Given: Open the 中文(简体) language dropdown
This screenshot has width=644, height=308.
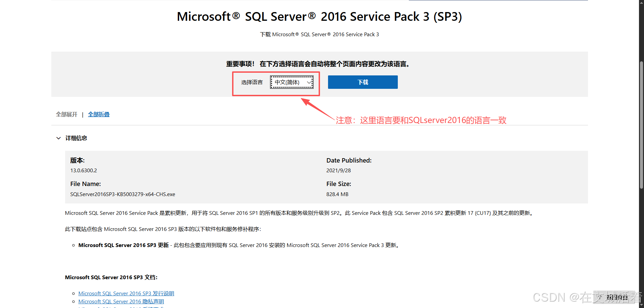Looking at the screenshot, I should click(x=292, y=82).
